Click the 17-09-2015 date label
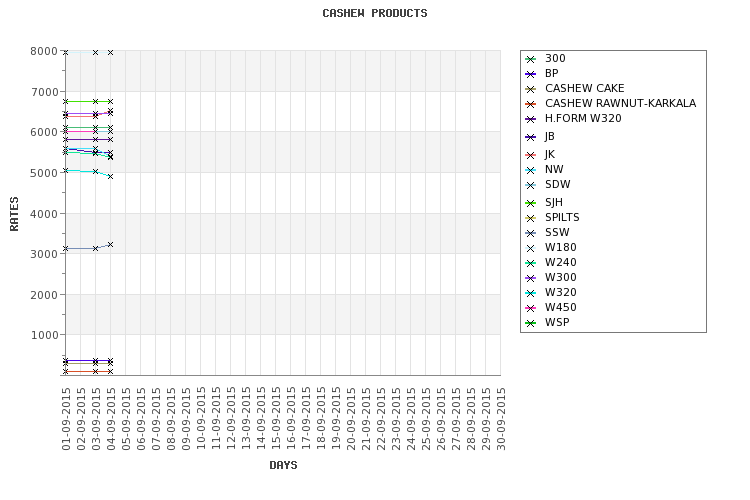This screenshot has width=750, height=500. click(x=306, y=419)
